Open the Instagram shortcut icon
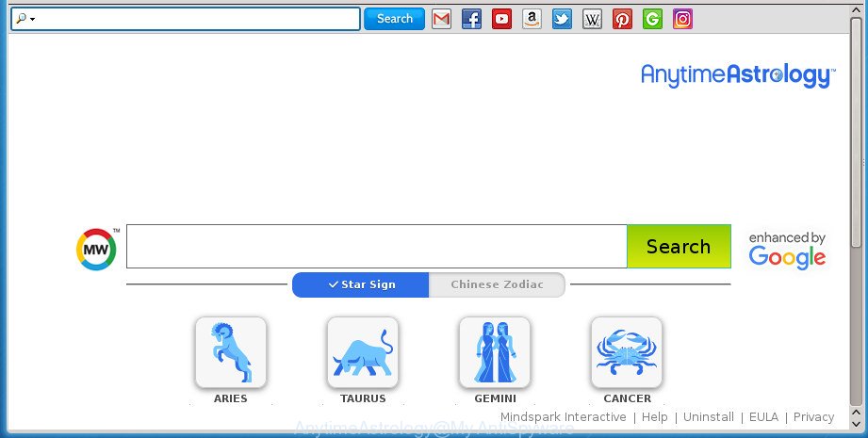This screenshot has height=438, width=868. 682,19
